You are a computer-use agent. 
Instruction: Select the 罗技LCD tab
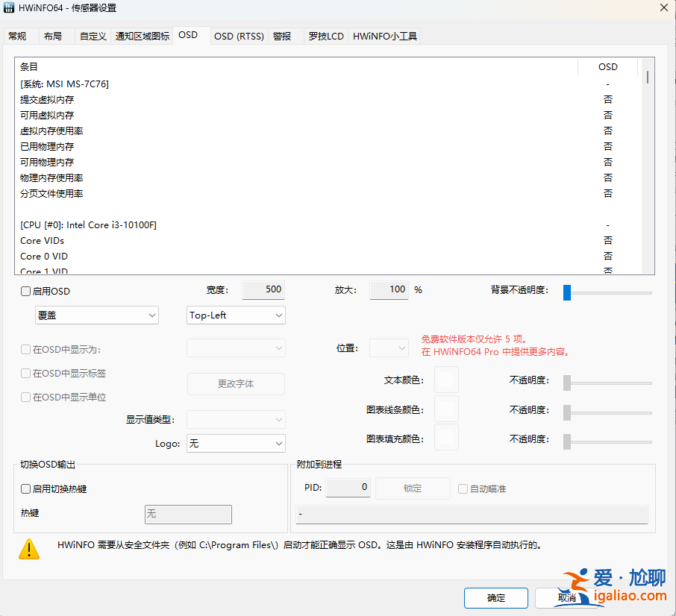point(326,36)
